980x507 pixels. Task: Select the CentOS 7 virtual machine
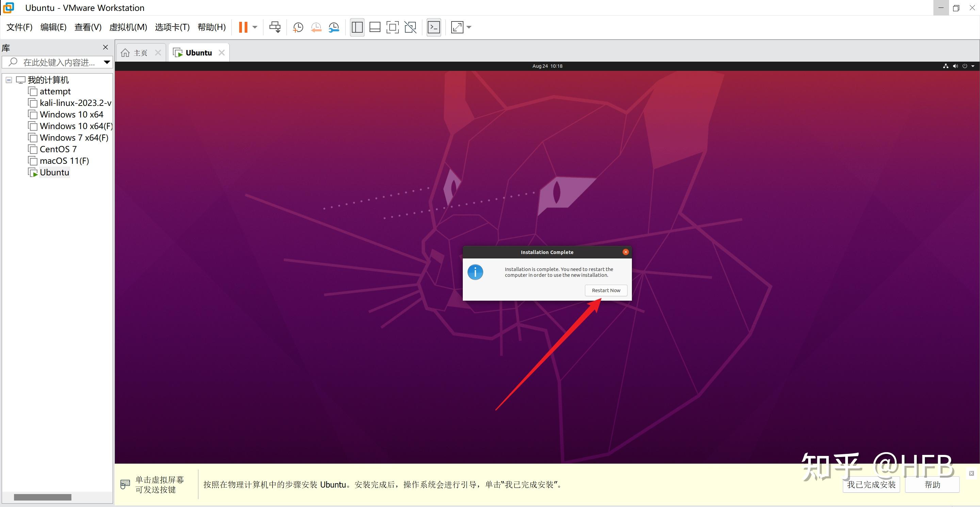pos(58,149)
